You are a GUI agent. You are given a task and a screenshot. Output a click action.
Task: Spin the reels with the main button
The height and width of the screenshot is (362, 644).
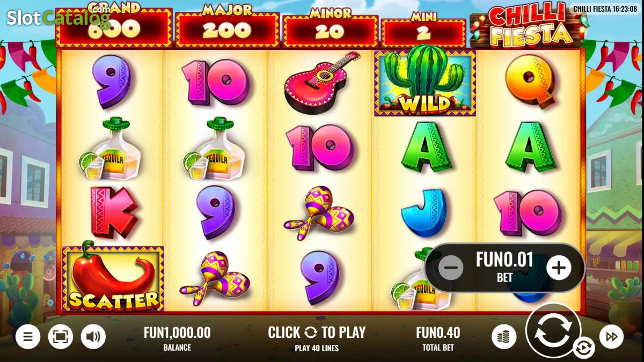(553, 331)
